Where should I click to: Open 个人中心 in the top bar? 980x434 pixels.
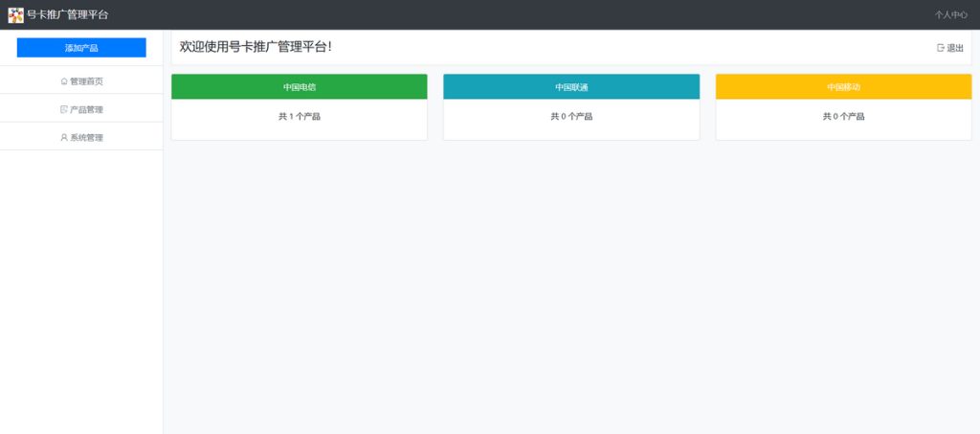[950, 15]
